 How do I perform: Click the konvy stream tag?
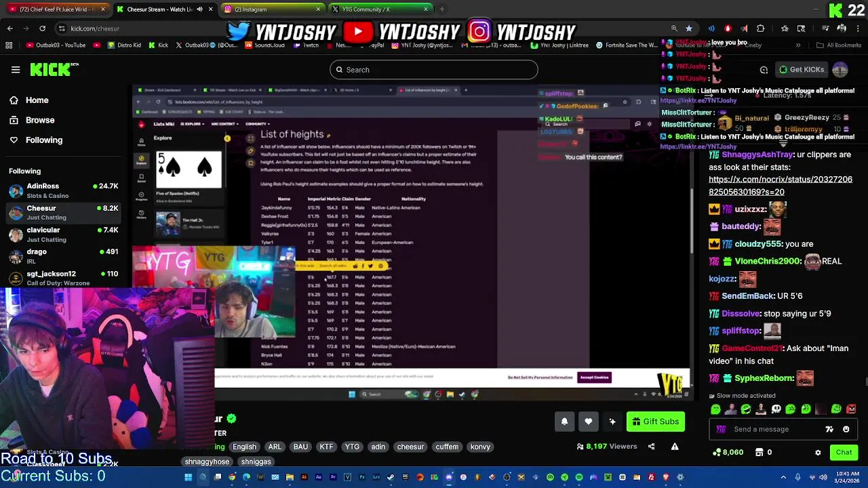480,447
